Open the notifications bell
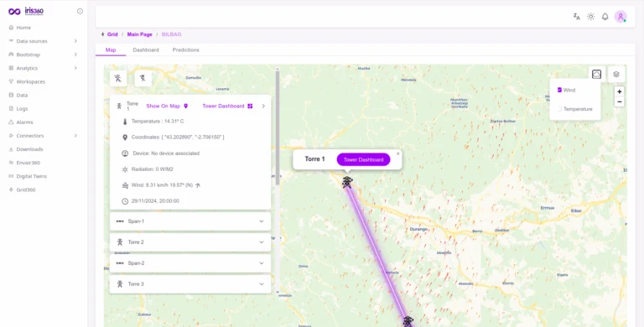644x327 pixels. [605, 17]
